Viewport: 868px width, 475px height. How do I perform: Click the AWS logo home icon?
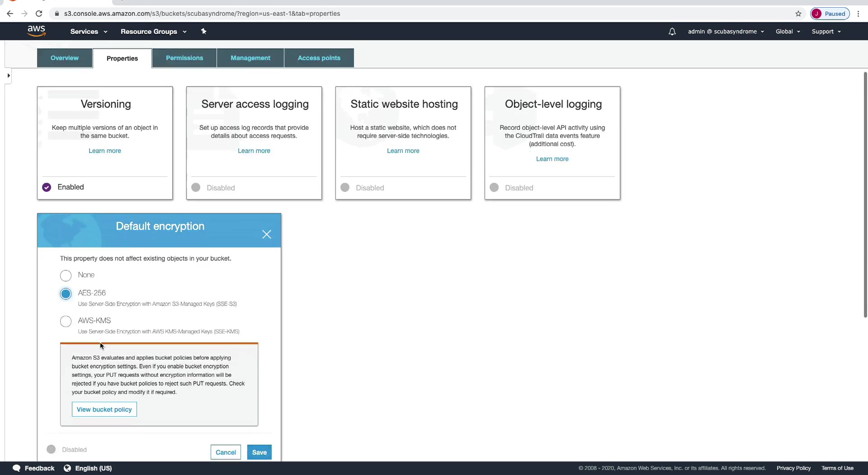tap(36, 31)
